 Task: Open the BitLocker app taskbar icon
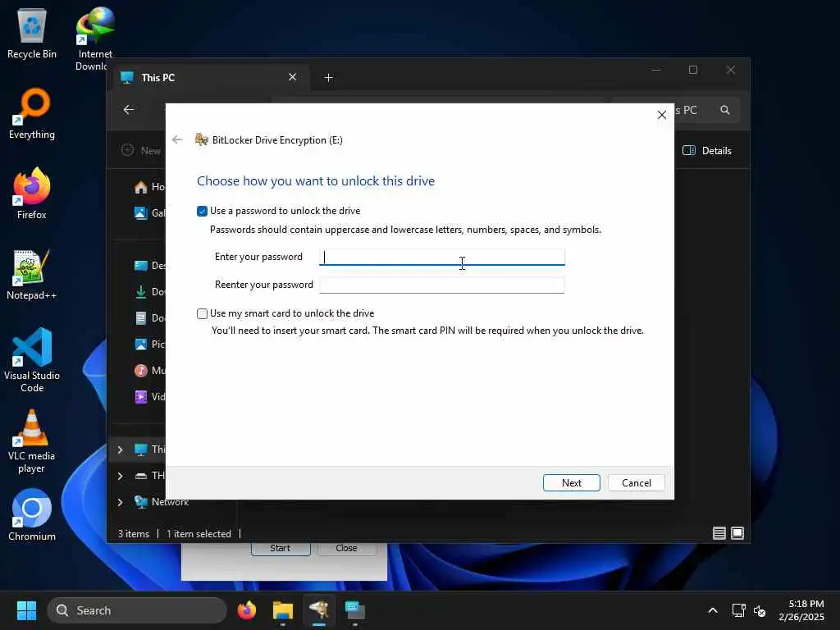coord(319,610)
